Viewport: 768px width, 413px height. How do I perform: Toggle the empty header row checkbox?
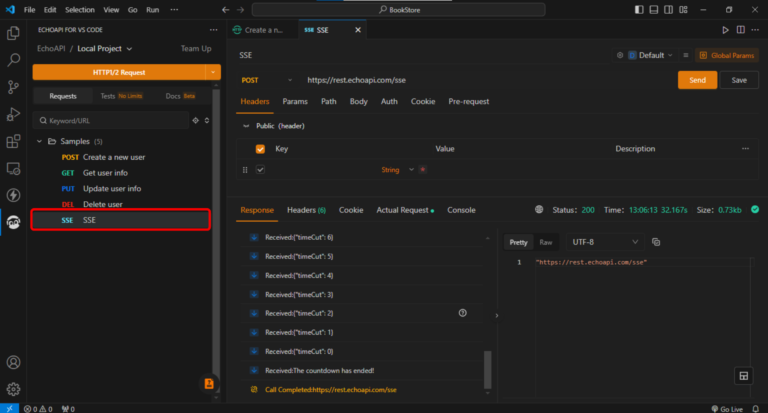261,170
